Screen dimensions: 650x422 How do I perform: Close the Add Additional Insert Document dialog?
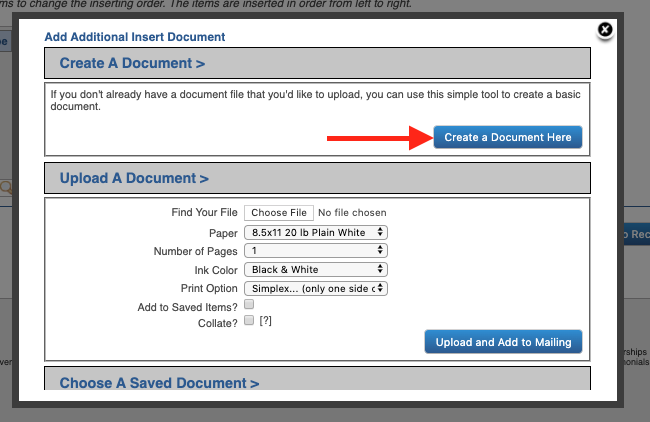click(604, 30)
